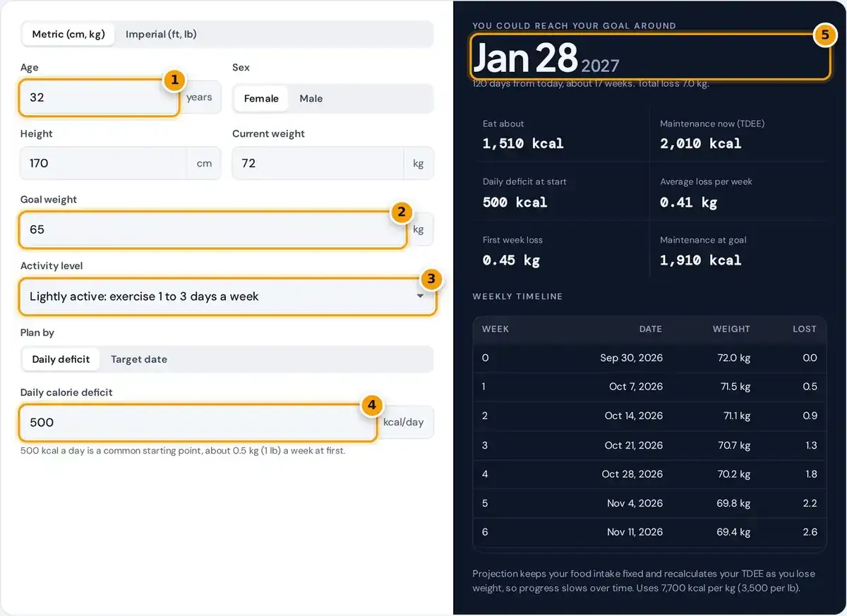Choose Male sex option
This screenshot has height=616, width=847.
pos(311,99)
